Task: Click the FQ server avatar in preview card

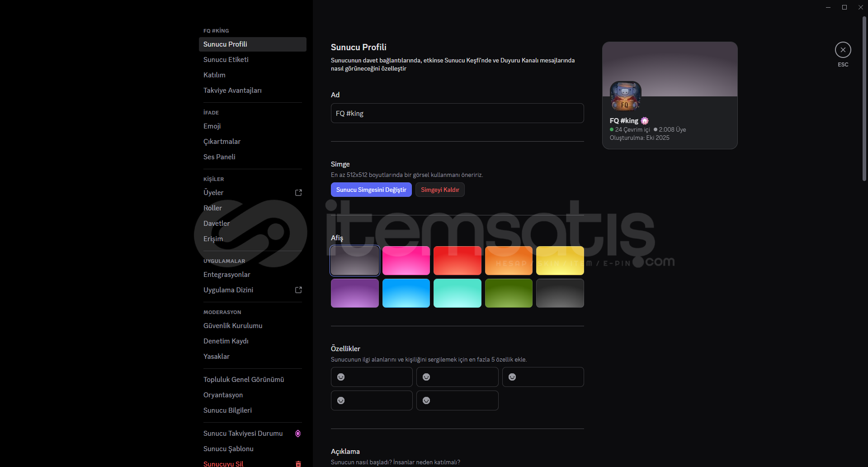Action: [x=625, y=96]
